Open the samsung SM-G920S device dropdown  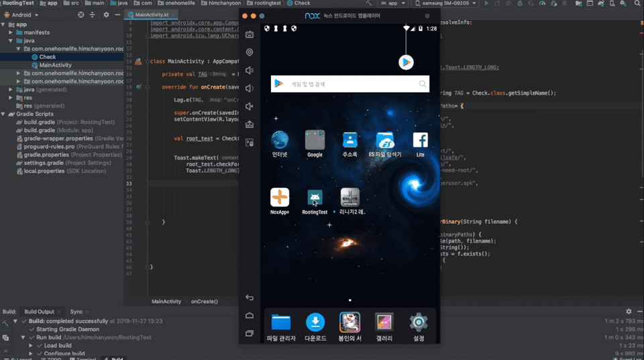[x=445, y=3]
